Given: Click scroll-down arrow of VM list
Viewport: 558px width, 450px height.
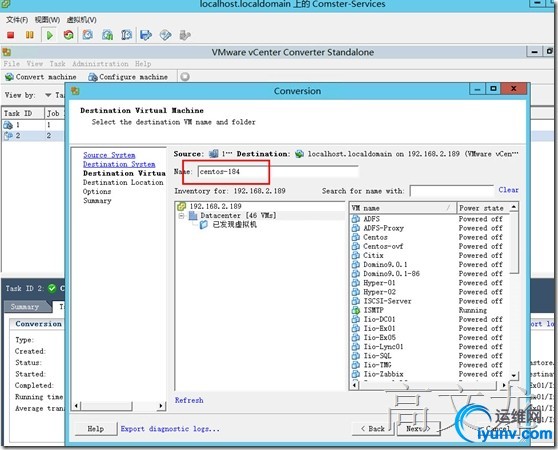Looking at the screenshot, I should tap(514, 375).
